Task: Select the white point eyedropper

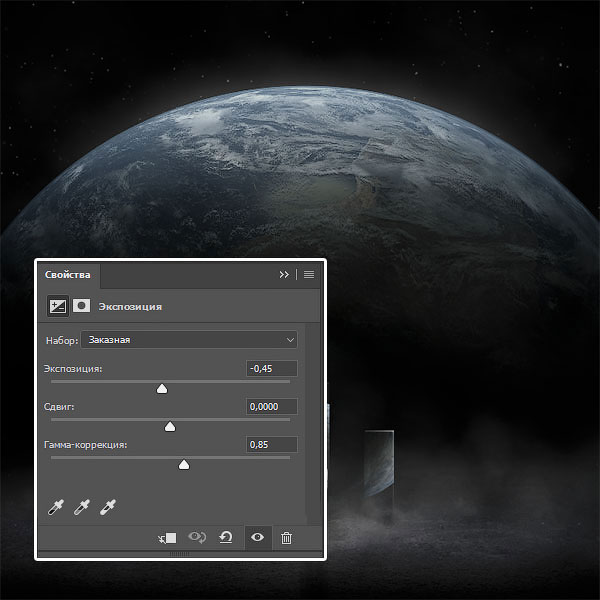Action: click(x=108, y=507)
